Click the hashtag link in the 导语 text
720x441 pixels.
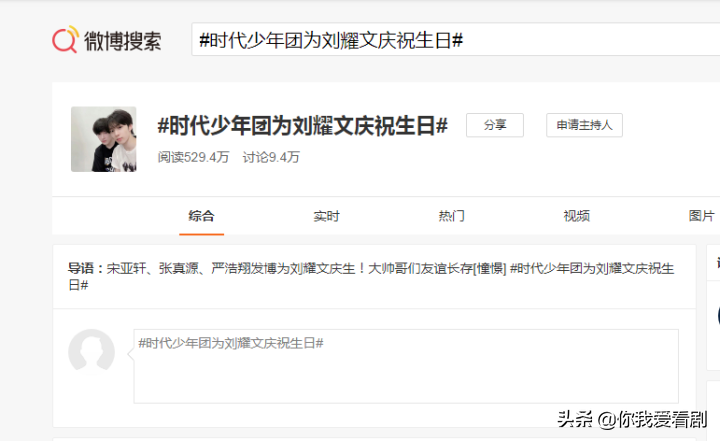[592, 268]
